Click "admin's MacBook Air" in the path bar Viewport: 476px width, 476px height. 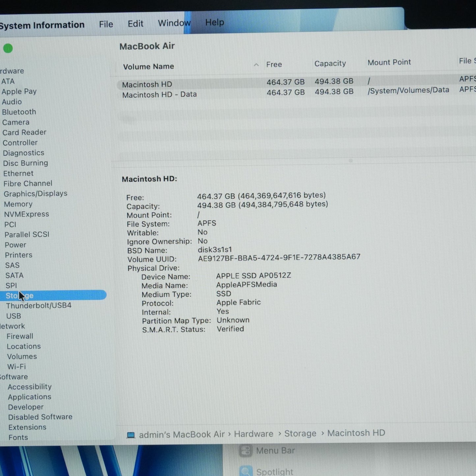(182, 435)
